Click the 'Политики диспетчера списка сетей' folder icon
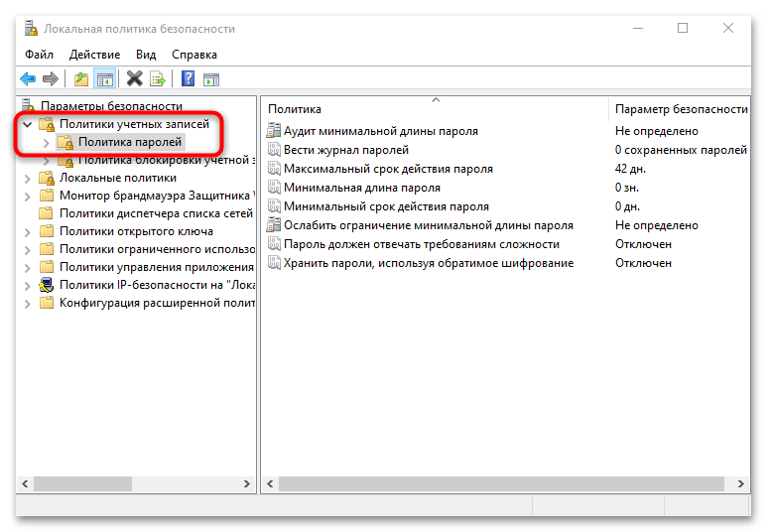767x532 pixels. [47, 213]
